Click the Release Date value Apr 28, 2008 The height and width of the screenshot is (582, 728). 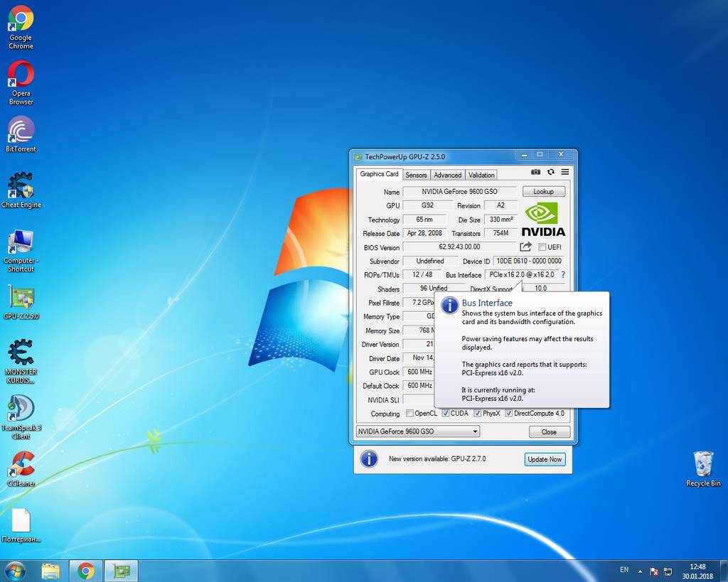click(424, 233)
